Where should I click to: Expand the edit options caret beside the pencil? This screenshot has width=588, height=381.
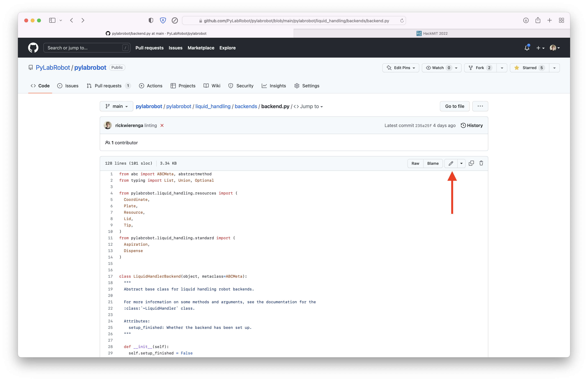coord(461,163)
